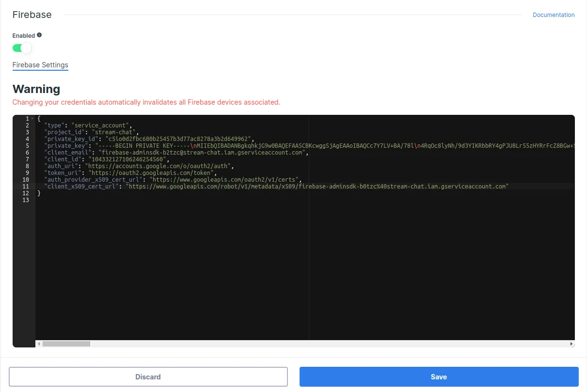The width and height of the screenshot is (587, 392).
Task: Collapse the JSON block using line 1 fold arrow
Action: tap(31, 118)
